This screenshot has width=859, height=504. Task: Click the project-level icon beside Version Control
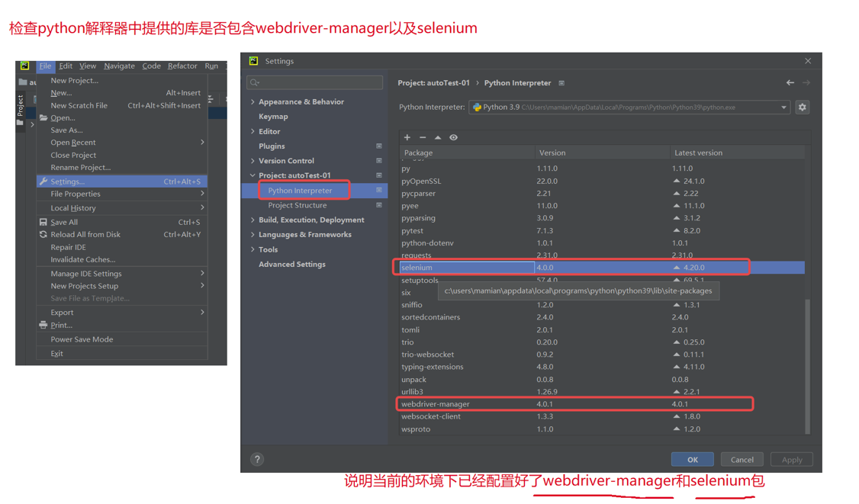point(378,161)
